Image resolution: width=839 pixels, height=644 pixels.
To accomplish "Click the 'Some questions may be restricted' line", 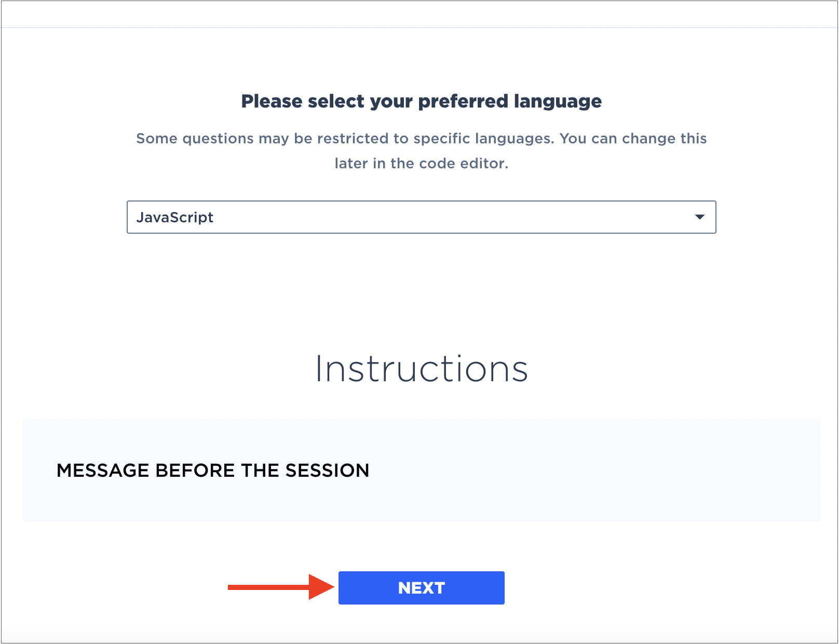I will coord(421,138).
